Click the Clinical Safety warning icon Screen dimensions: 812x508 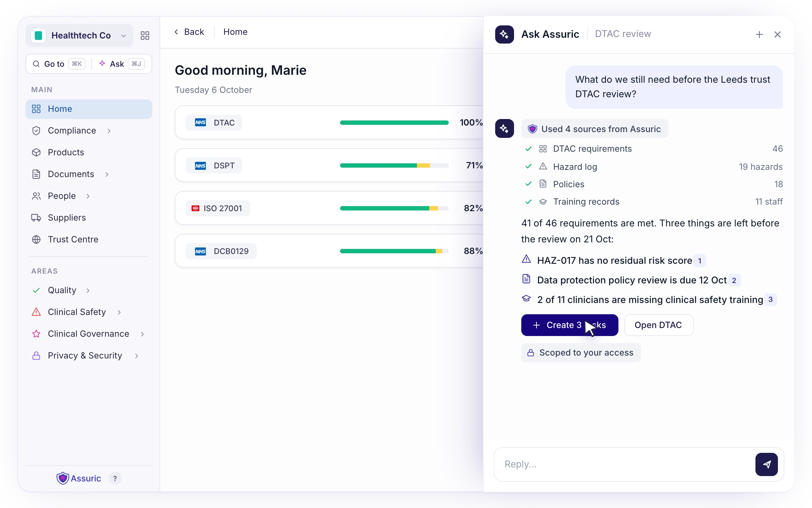click(x=36, y=312)
